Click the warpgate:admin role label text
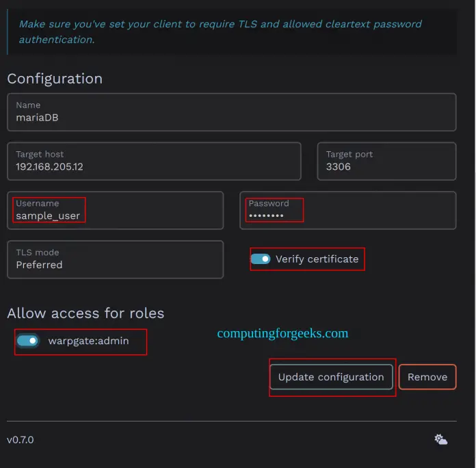Screen dimensions: 476x468 pos(88,341)
